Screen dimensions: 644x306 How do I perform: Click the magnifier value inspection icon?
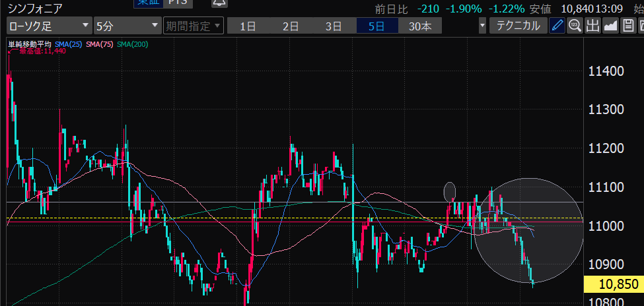pos(575,26)
